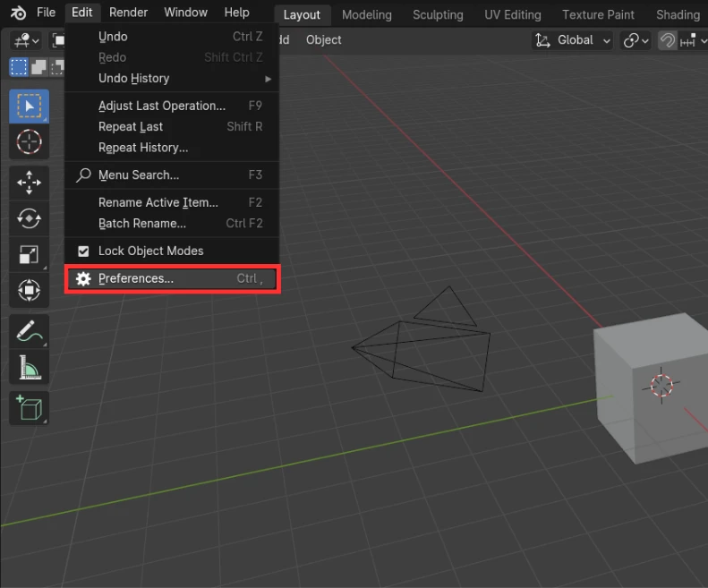The height and width of the screenshot is (588, 708).
Task: Activate the Measure tool
Action: pos(30,367)
